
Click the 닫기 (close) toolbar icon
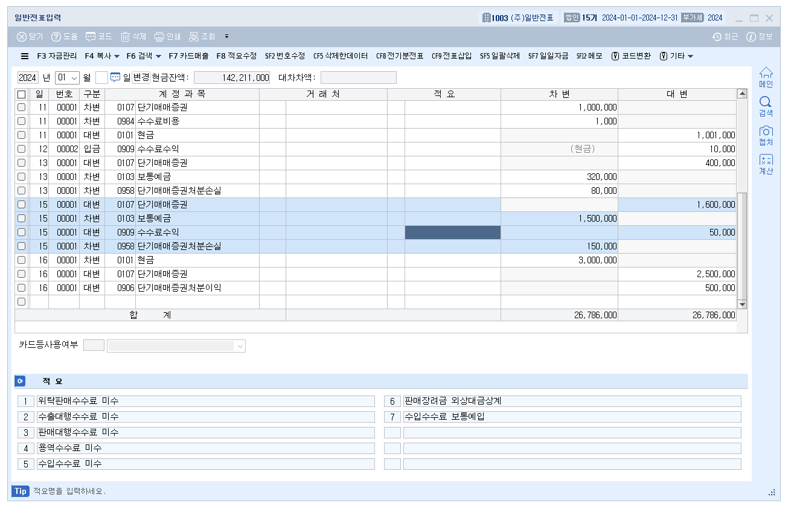(x=22, y=37)
